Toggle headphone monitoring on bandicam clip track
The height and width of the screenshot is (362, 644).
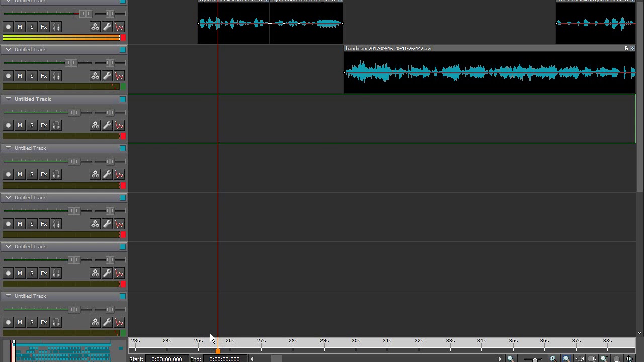pyautogui.click(x=56, y=76)
